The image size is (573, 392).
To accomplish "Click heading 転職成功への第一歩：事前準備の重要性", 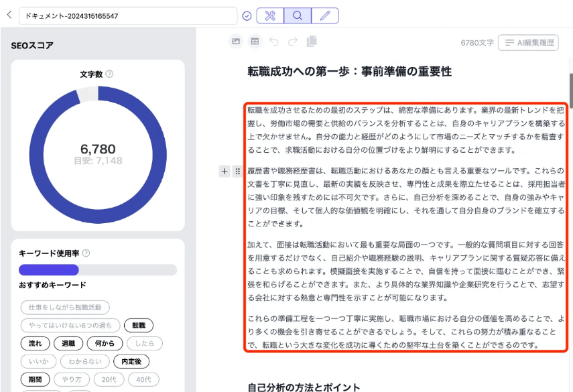I will 349,71.
